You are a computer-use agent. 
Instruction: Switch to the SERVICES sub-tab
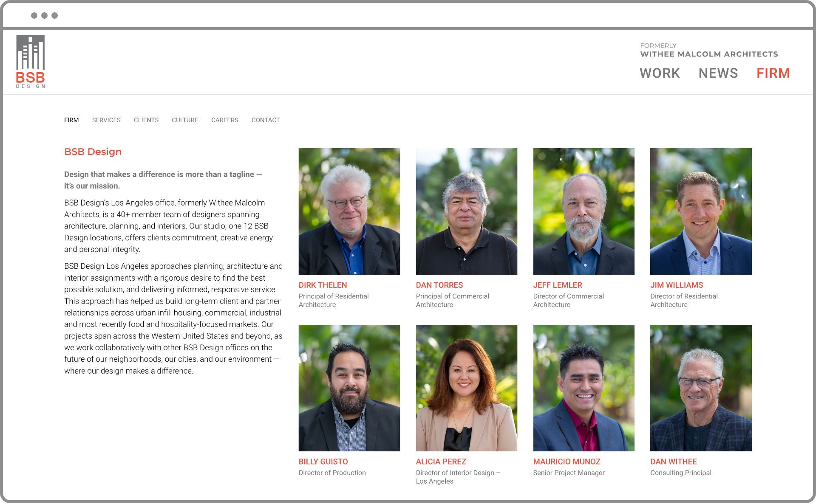pos(106,120)
